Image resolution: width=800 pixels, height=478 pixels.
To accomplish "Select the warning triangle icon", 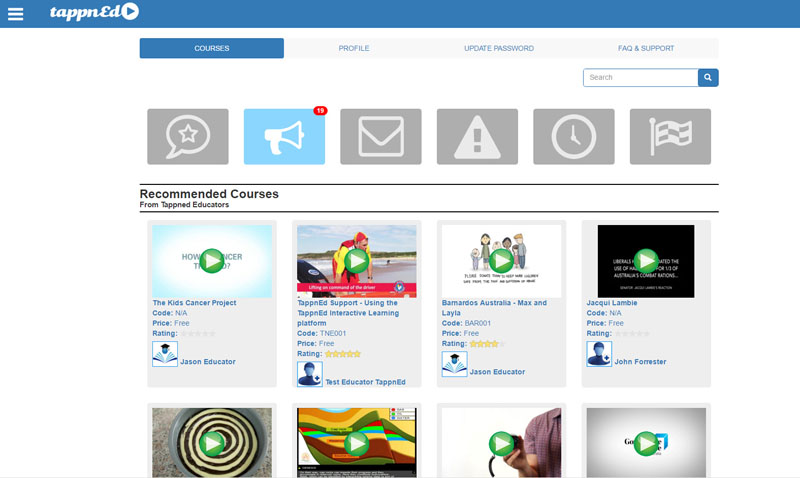I will [477, 137].
